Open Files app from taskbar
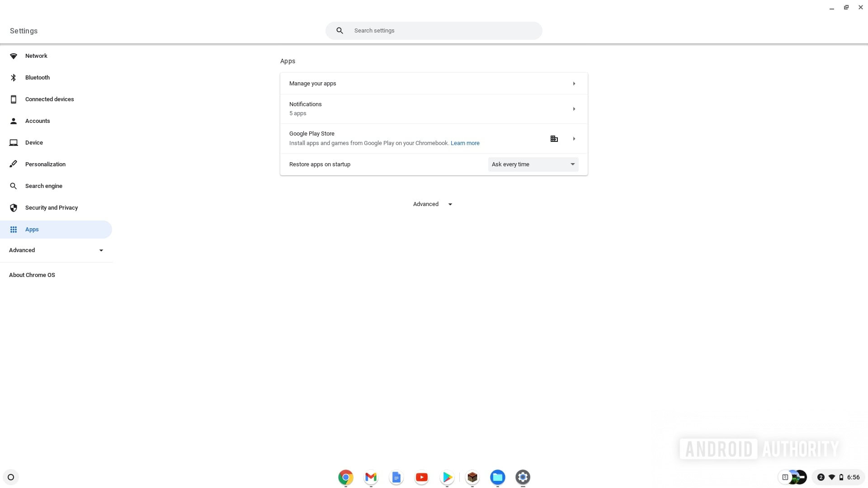 [497, 477]
